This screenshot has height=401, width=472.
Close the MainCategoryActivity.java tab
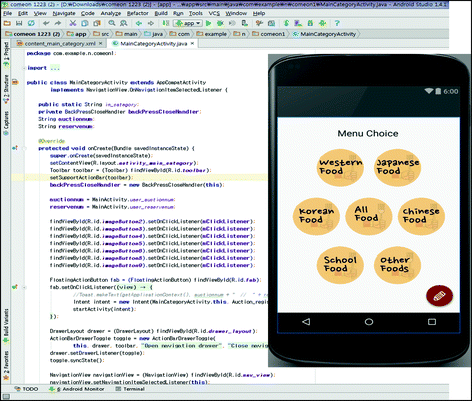[192, 44]
